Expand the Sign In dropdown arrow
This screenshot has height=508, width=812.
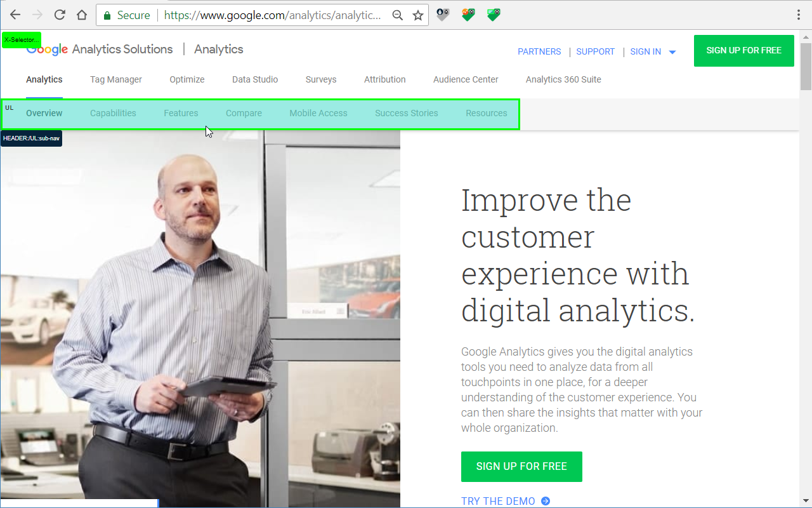(x=672, y=52)
